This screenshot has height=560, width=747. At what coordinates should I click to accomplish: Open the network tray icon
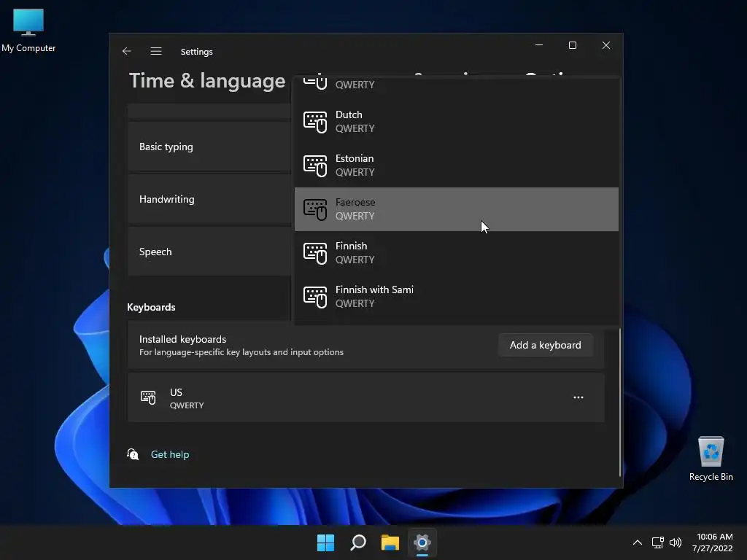(658, 542)
